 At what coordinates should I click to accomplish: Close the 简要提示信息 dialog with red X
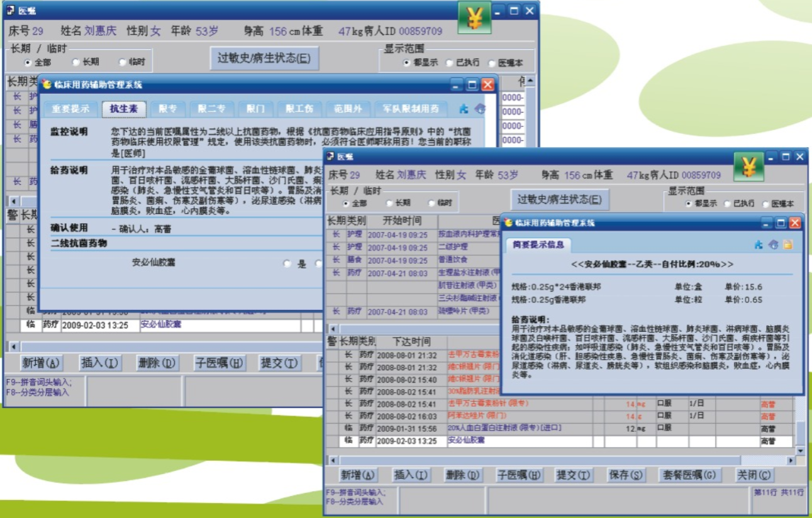point(795,223)
